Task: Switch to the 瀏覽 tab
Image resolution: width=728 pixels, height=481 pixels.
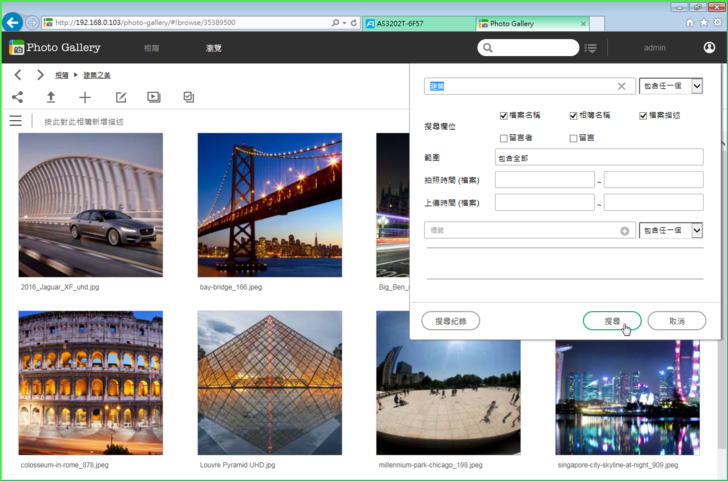Action: click(213, 48)
